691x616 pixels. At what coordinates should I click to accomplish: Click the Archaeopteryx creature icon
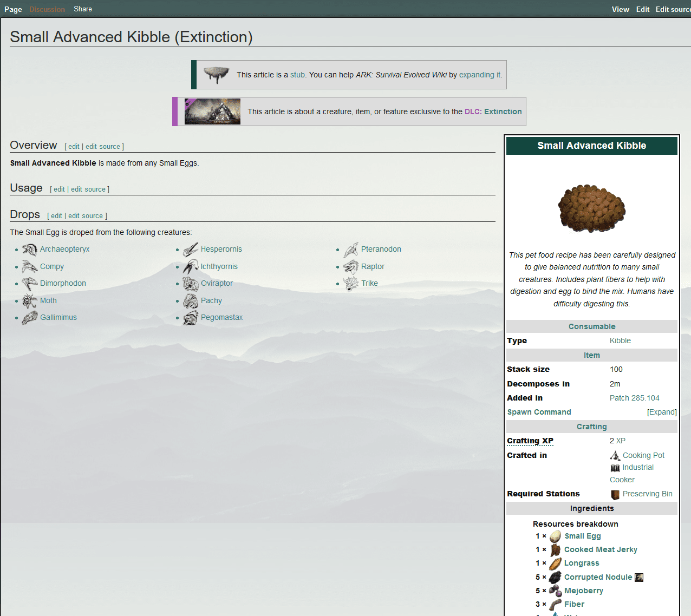(29, 250)
